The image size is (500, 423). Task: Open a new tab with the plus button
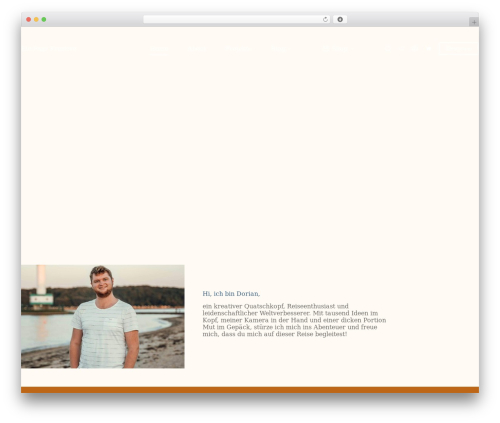coord(474,22)
